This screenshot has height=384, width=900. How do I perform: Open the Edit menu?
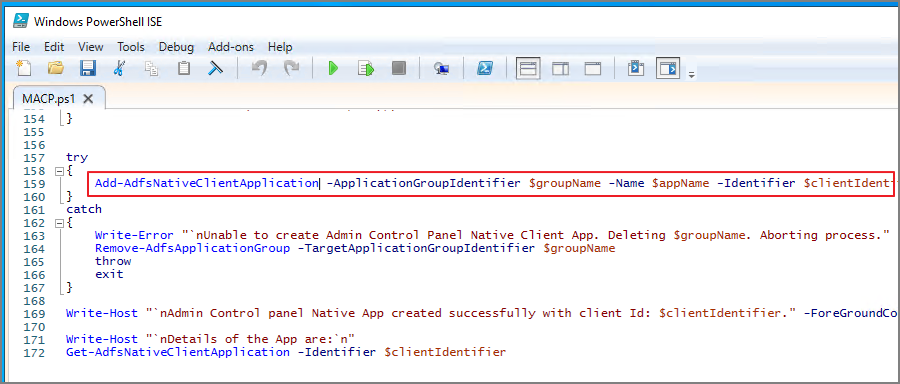point(54,47)
